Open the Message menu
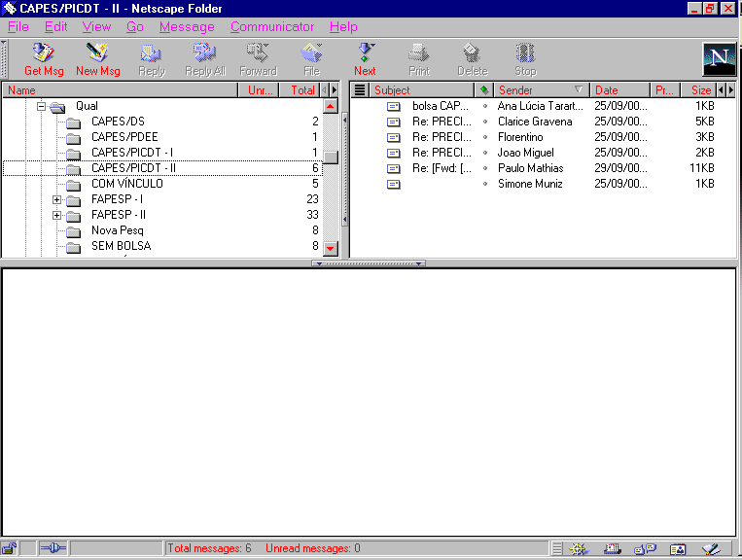Image resolution: width=742 pixels, height=560 pixels. pyautogui.click(x=187, y=27)
